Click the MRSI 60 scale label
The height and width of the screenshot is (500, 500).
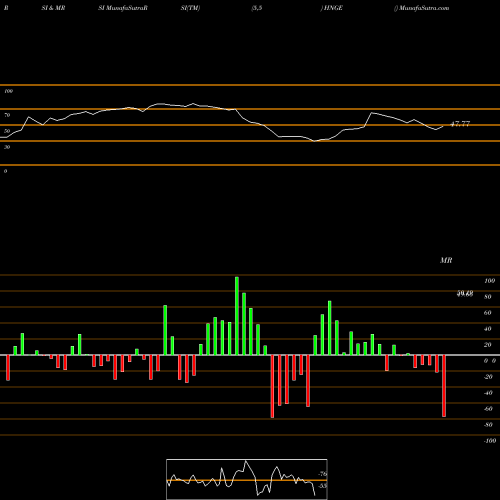pyautogui.click(x=488, y=313)
